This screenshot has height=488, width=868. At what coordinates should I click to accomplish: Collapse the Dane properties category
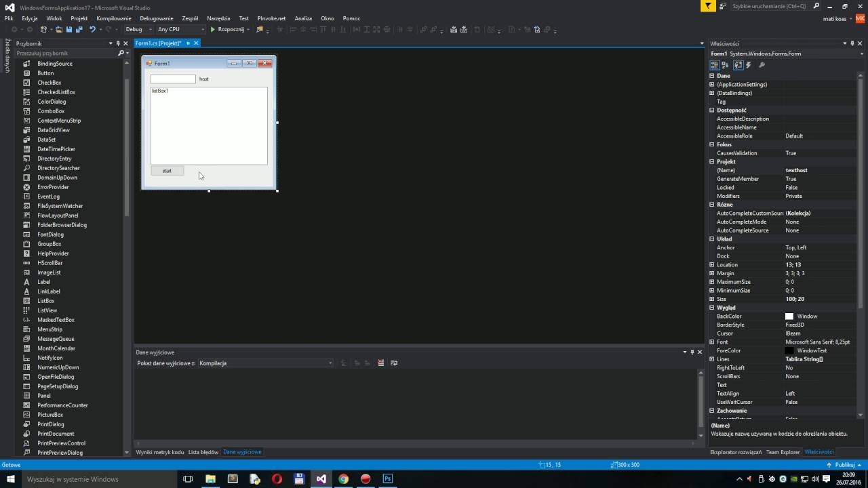712,76
